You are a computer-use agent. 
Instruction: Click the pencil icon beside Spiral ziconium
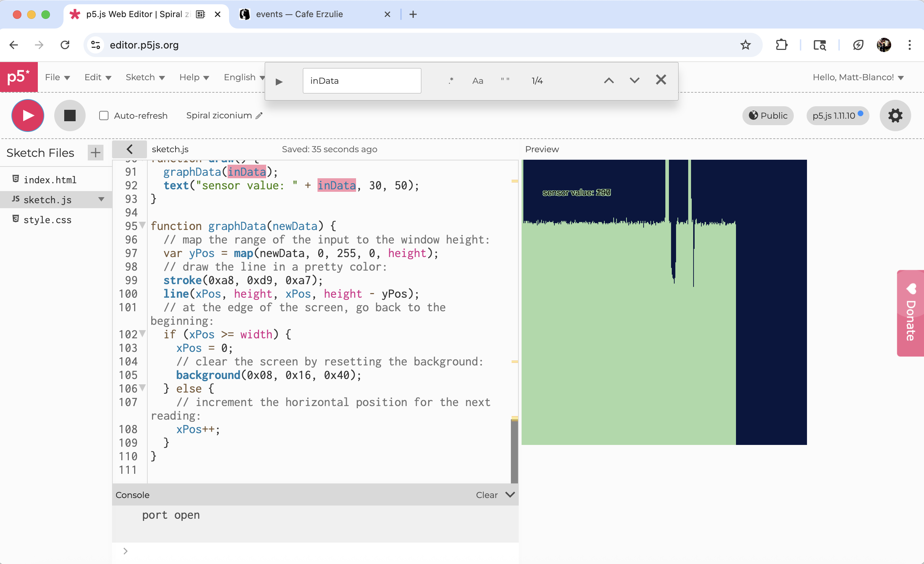point(259,116)
